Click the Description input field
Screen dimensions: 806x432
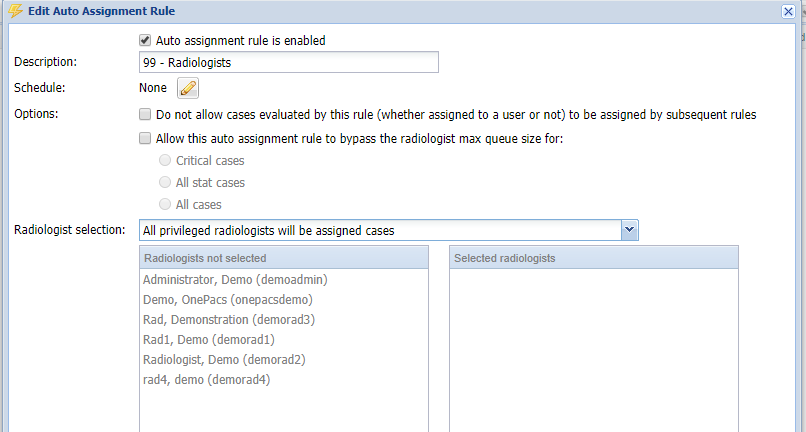[289, 62]
